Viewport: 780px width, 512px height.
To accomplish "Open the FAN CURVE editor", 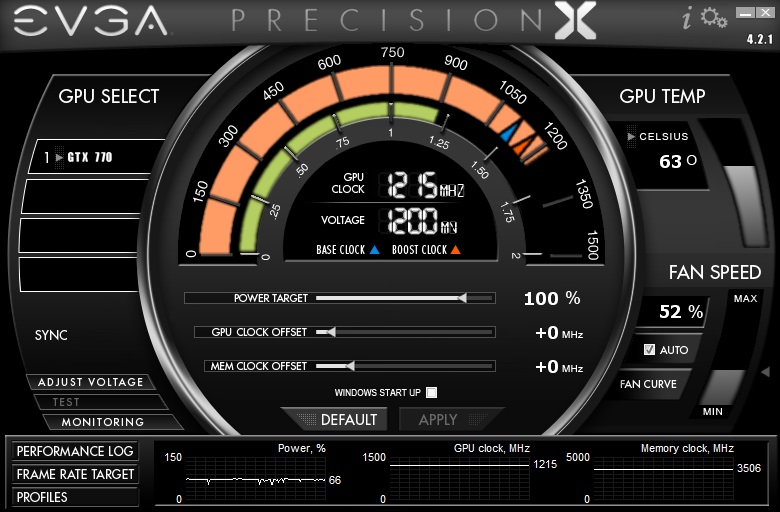I will point(648,384).
